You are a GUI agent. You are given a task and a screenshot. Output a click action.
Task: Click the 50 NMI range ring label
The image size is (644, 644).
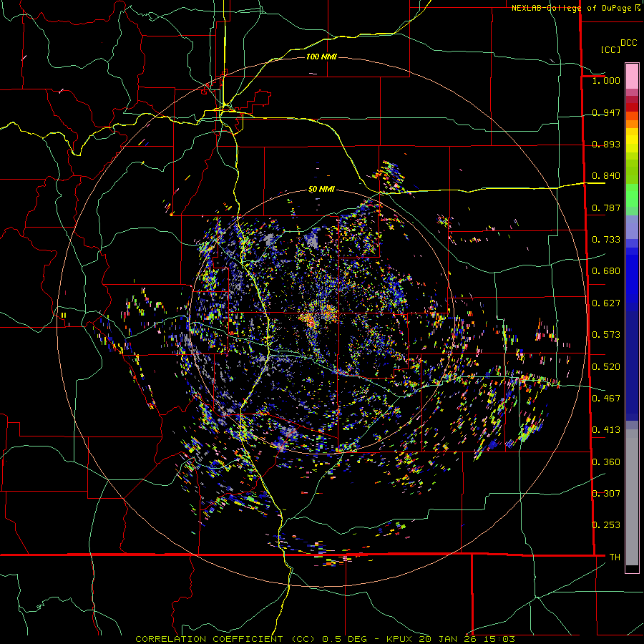click(x=321, y=190)
